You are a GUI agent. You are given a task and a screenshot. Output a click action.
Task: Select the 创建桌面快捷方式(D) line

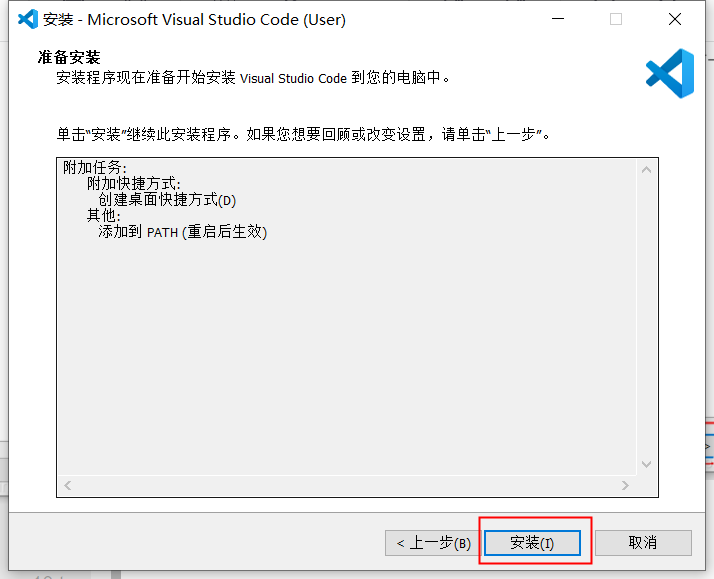[167, 199]
